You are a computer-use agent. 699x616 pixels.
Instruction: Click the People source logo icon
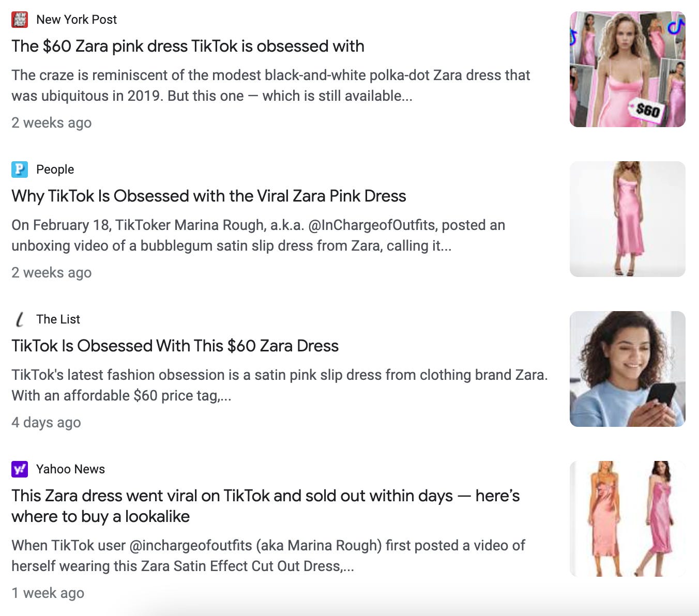click(x=20, y=169)
